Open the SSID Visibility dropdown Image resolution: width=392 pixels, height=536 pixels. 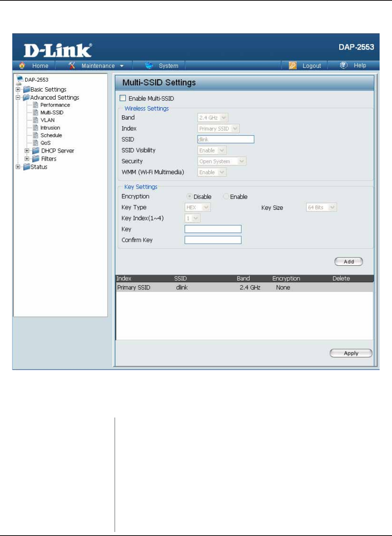[x=212, y=151]
